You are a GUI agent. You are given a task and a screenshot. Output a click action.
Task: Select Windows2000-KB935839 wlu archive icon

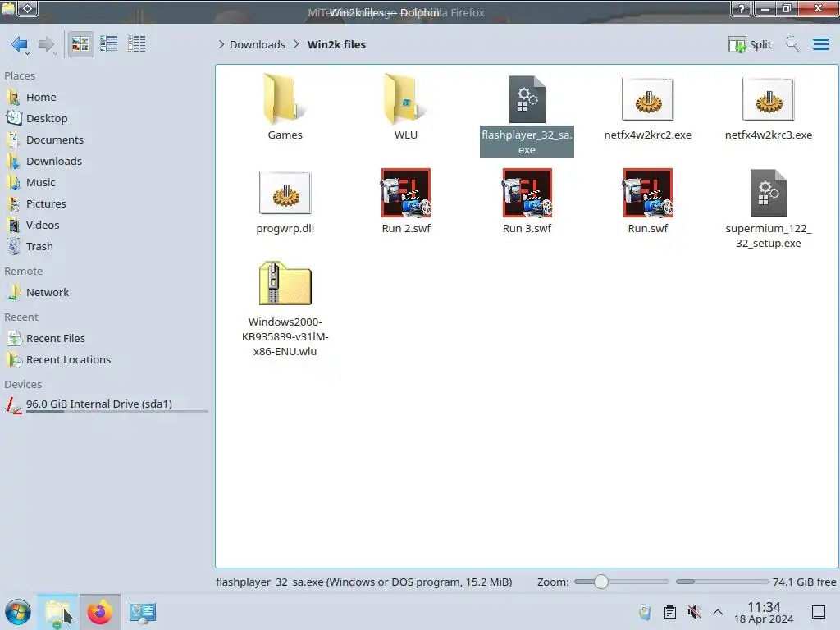point(285,283)
